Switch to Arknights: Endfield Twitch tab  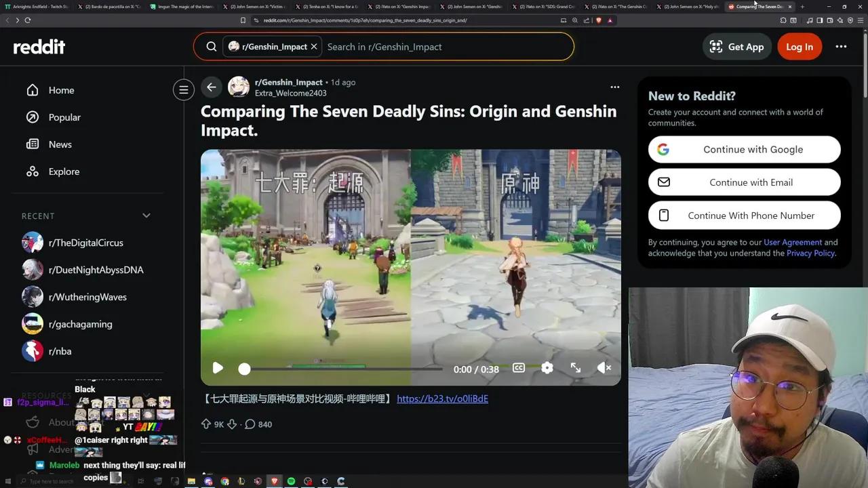(37, 7)
